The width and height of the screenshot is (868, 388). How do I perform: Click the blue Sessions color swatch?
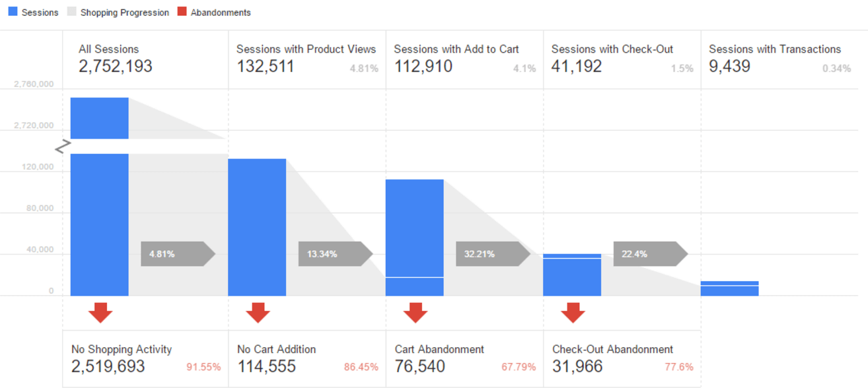(11, 11)
